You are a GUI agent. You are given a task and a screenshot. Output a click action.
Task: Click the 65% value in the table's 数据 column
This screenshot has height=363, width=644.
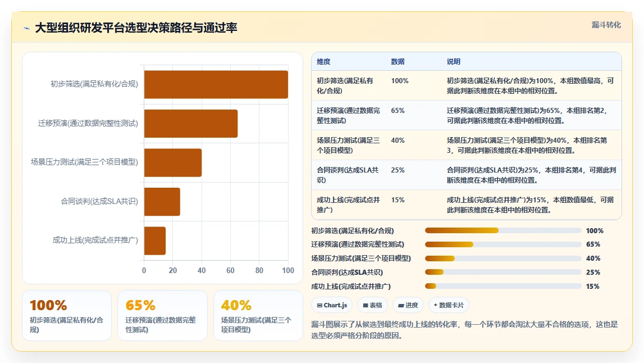click(398, 111)
